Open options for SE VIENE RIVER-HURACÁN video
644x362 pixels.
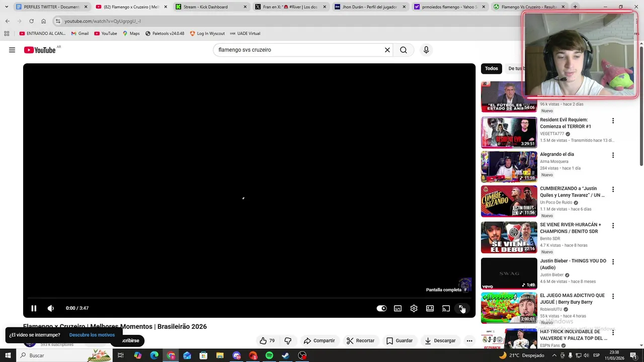(613, 226)
